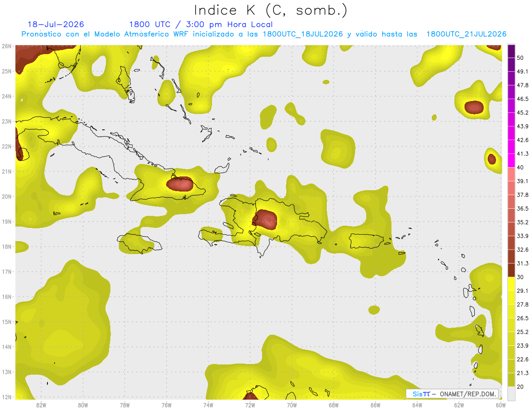Click the dark purple colorbar swatch above 50

pos(511,51)
